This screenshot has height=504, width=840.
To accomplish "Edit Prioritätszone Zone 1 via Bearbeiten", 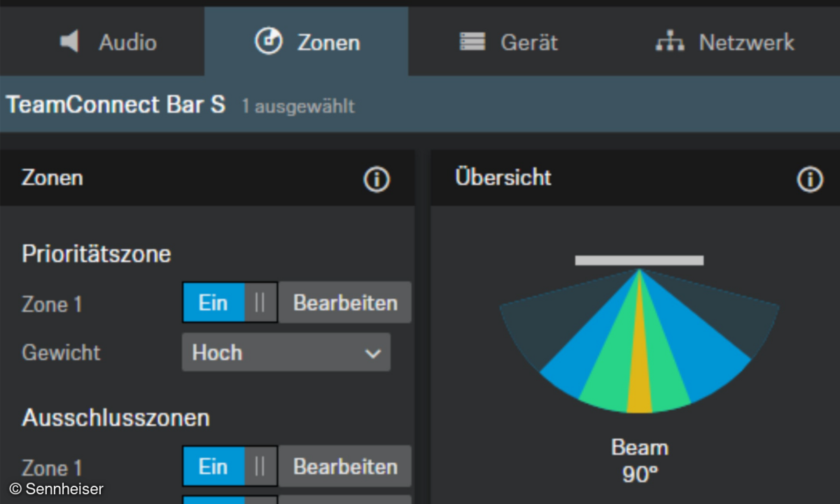I will coord(345,302).
